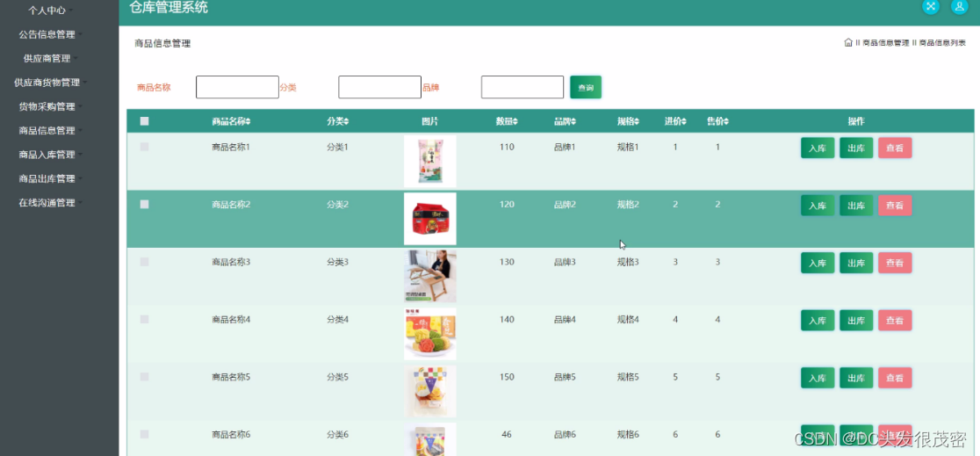Check the box for 商品名称2 row
The height and width of the screenshot is (456, 980).
(x=144, y=205)
